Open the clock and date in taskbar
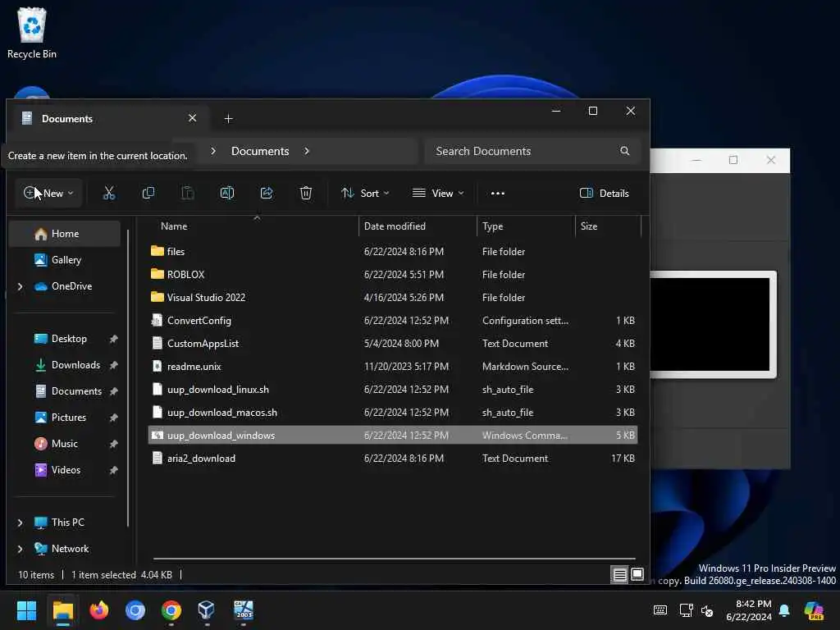The image size is (840, 630). point(748,610)
